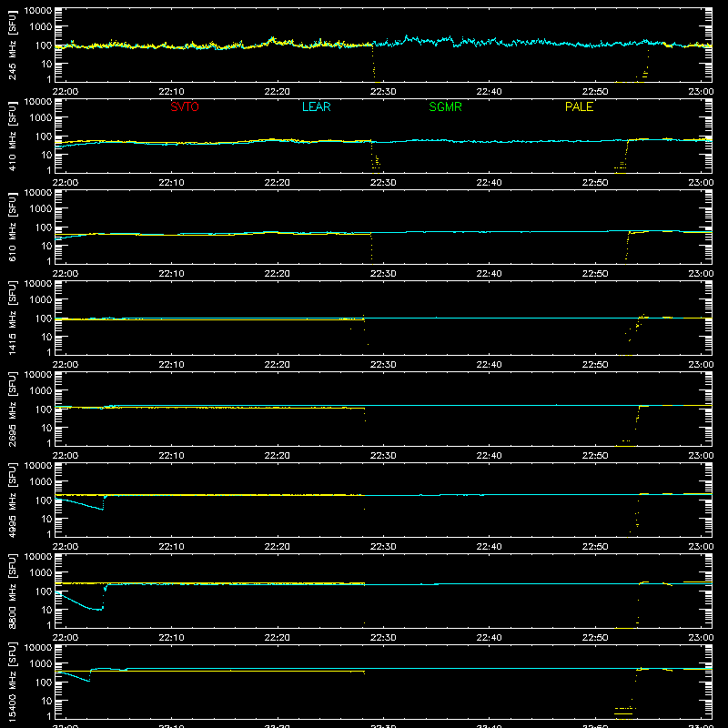The height and width of the screenshot is (728, 728).
Task: Click 22:00 tick under the 8800 MHz plot
Action: [65, 638]
